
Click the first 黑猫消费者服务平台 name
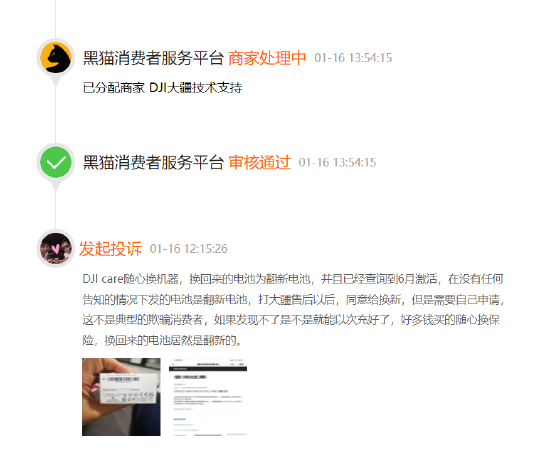point(153,58)
